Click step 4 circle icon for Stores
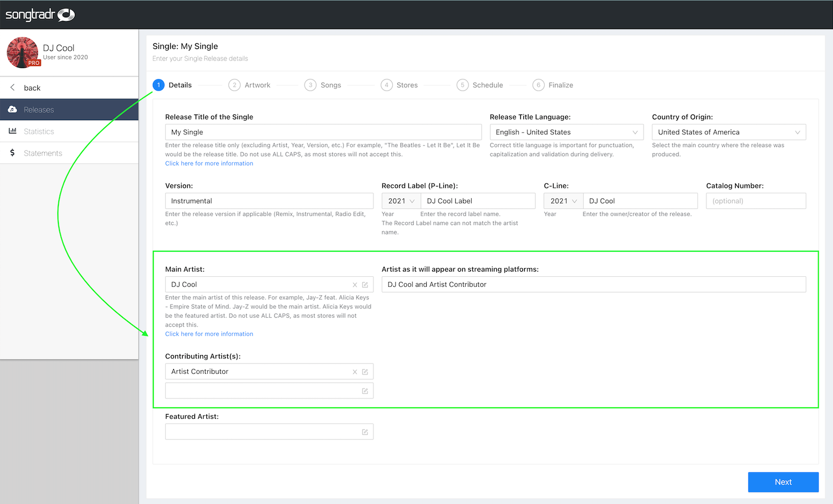Image resolution: width=833 pixels, height=504 pixels. point(386,85)
